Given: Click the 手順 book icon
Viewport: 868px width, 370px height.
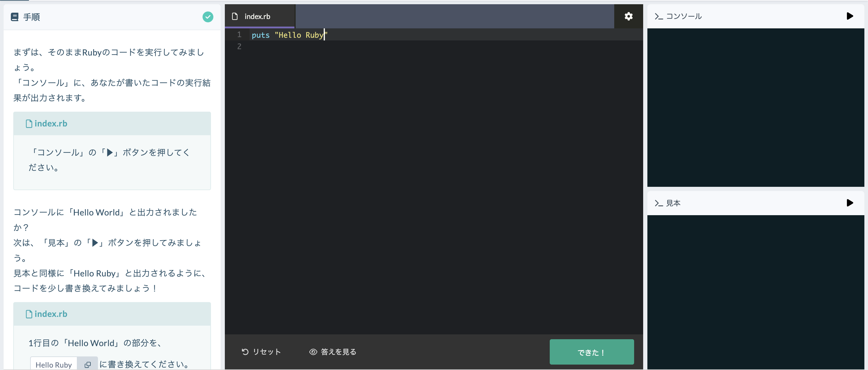Looking at the screenshot, I should pyautogui.click(x=15, y=17).
